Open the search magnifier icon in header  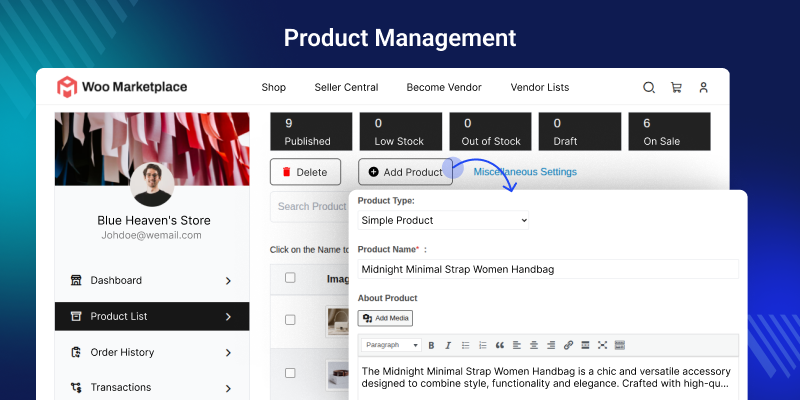[x=648, y=87]
